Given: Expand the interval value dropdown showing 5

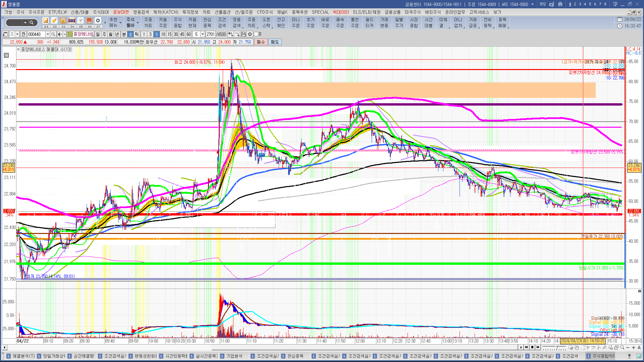Looking at the screenshot, I should (203, 34).
